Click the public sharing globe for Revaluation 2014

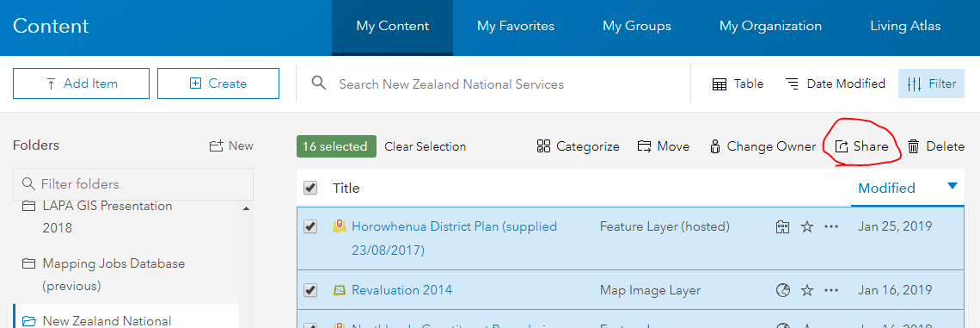[x=782, y=290]
